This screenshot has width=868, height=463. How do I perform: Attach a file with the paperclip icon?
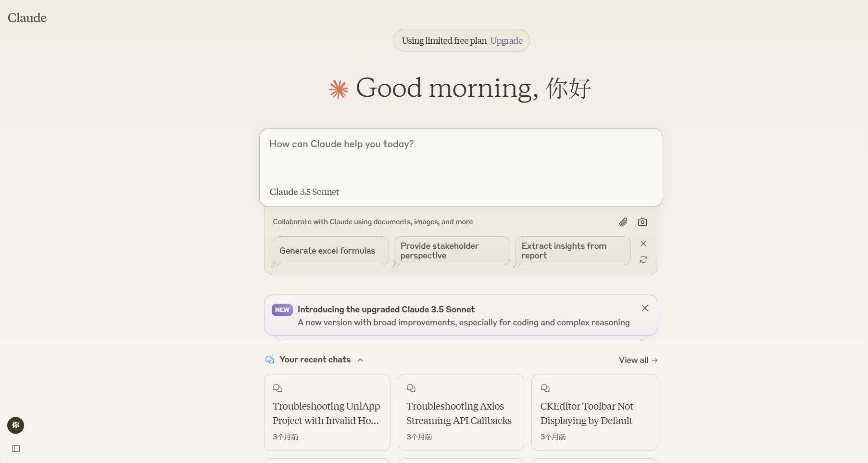pyautogui.click(x=623, y=222)
